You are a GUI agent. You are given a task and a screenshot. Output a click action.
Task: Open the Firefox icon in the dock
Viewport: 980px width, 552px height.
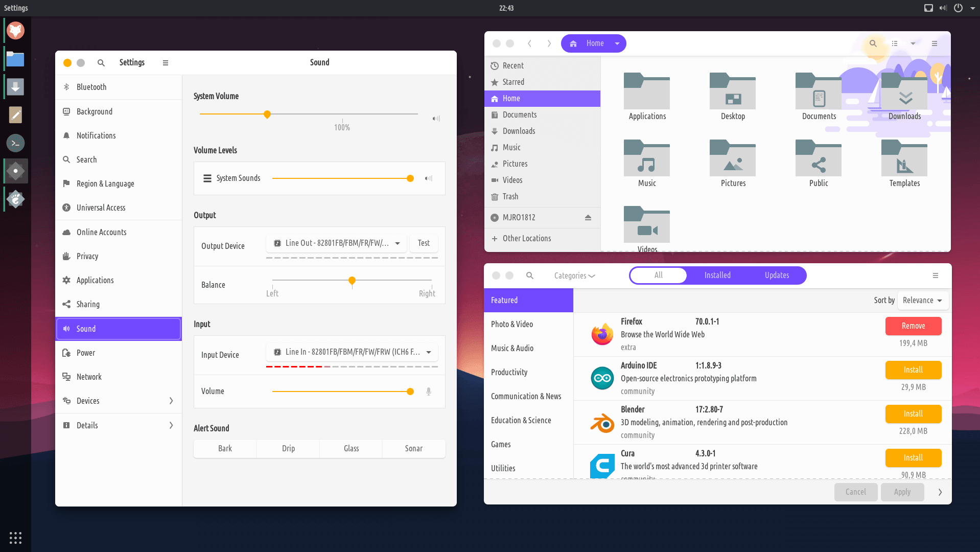(15, 31)
